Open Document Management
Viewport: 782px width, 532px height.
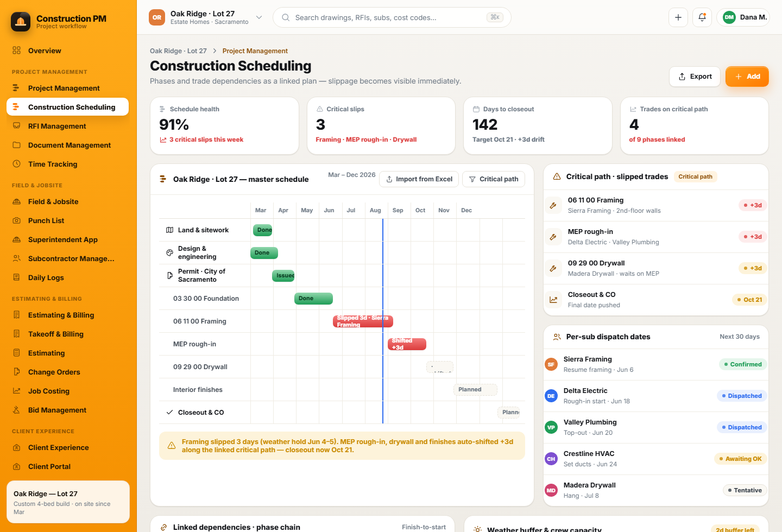pyautogui.click(x=67, y=145)
